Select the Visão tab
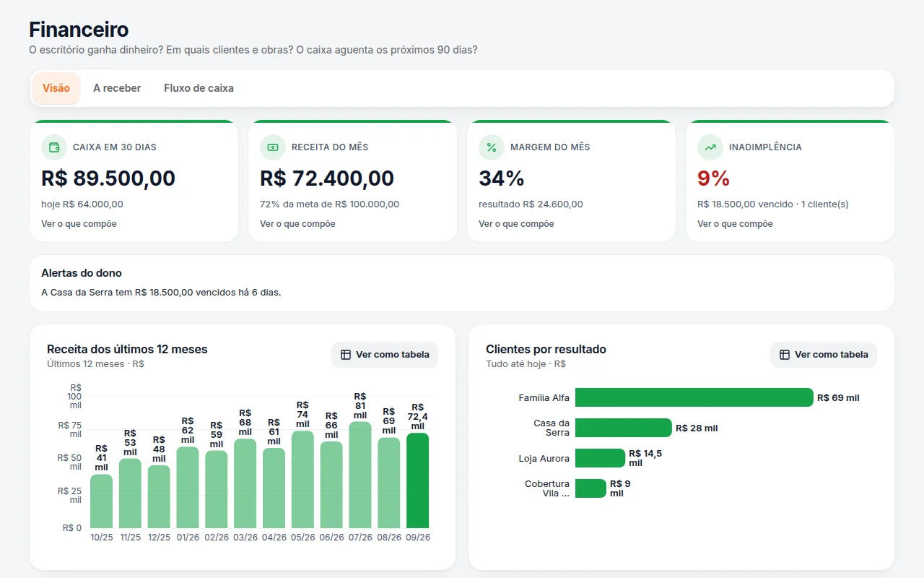 point(56,88)
